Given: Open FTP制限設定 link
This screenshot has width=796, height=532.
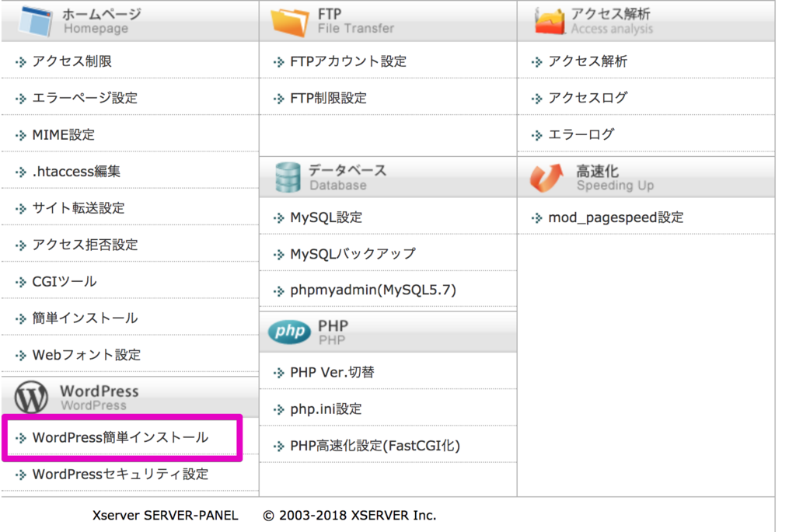Looking at the screenshot, I should (329, 98).
